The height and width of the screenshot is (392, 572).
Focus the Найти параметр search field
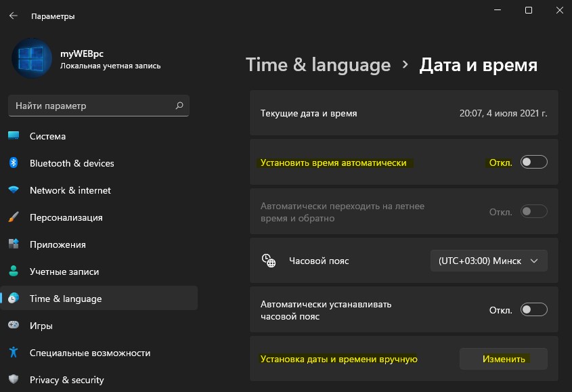point(99,106)
